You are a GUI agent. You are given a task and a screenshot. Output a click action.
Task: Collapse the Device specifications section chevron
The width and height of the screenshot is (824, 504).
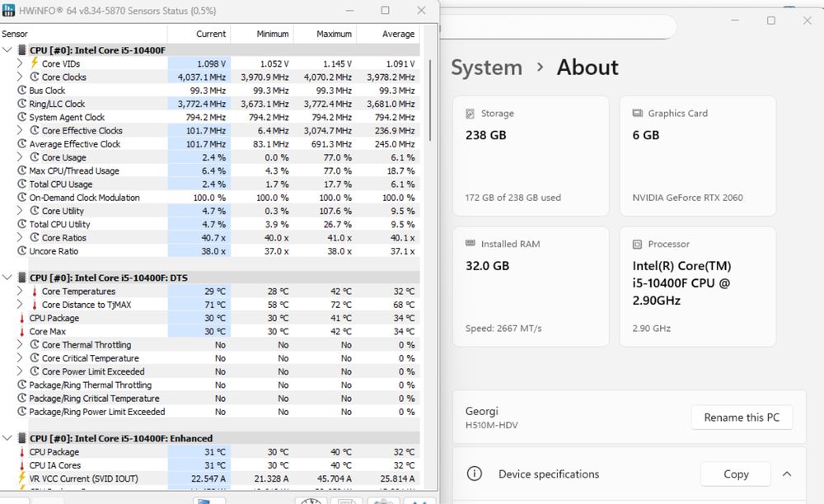(787, 474)
